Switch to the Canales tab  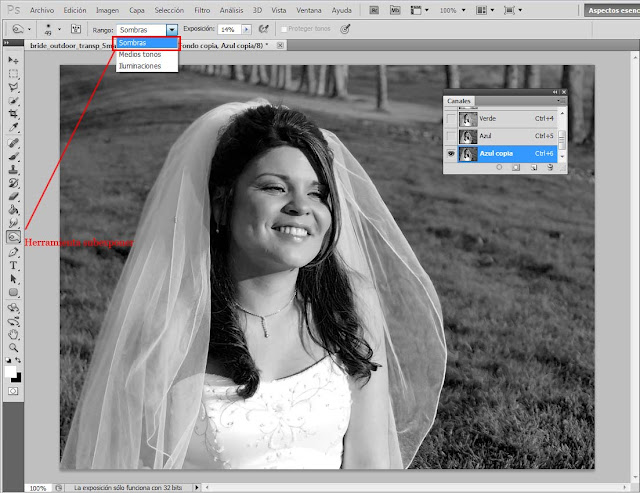click(x=458, y=101)
